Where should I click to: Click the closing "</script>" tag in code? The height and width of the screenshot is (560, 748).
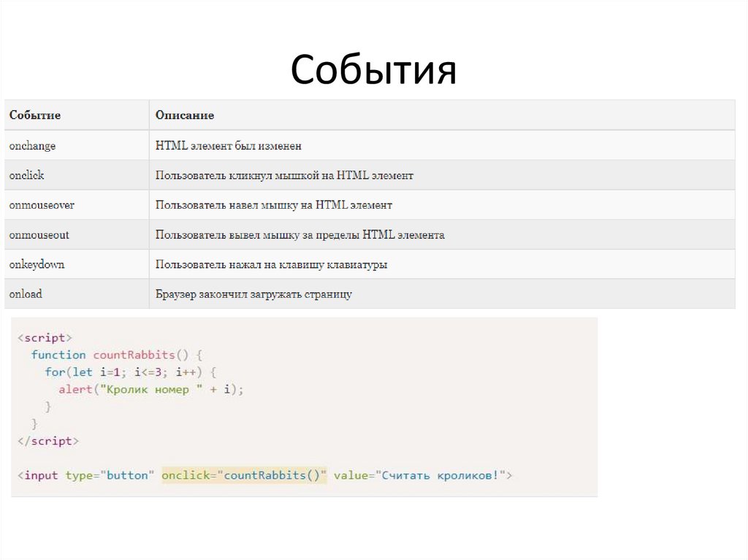click(48, 441)
